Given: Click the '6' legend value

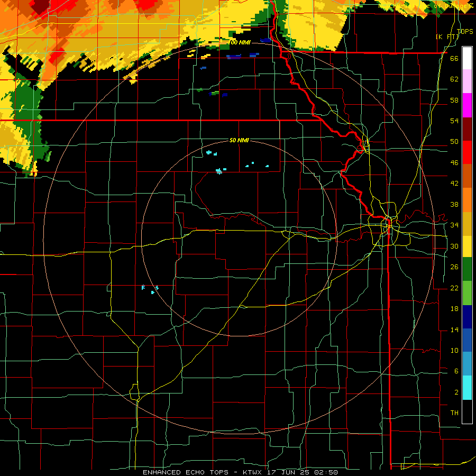Looking at the screenshot, I should coord(456,371).
